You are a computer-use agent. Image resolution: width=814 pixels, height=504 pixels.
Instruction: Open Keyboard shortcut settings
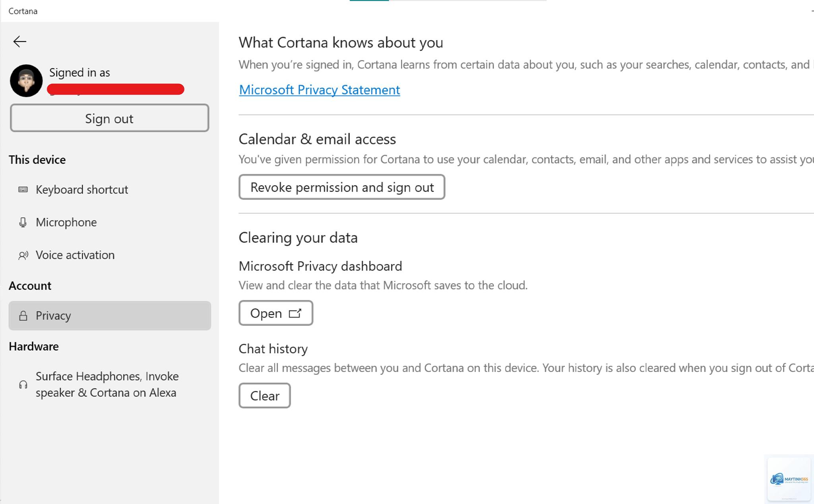point(110,190)
